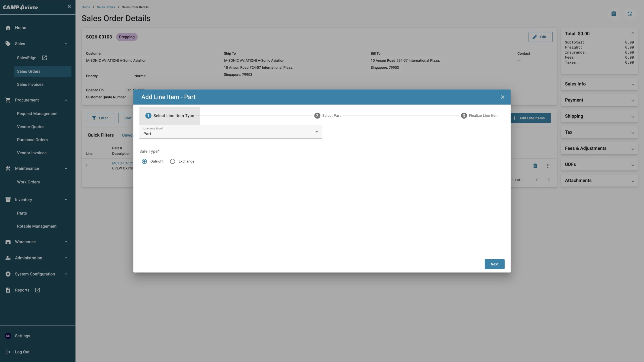
Task: Click the Sales Orders breadcrumb link
Action: pos(106,7)
